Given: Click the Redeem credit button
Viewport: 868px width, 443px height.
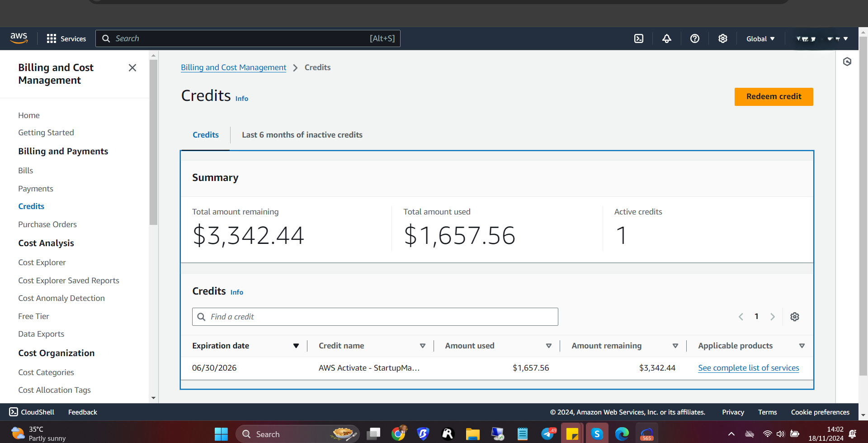Looking at the screenshot, I should (774, 97).
